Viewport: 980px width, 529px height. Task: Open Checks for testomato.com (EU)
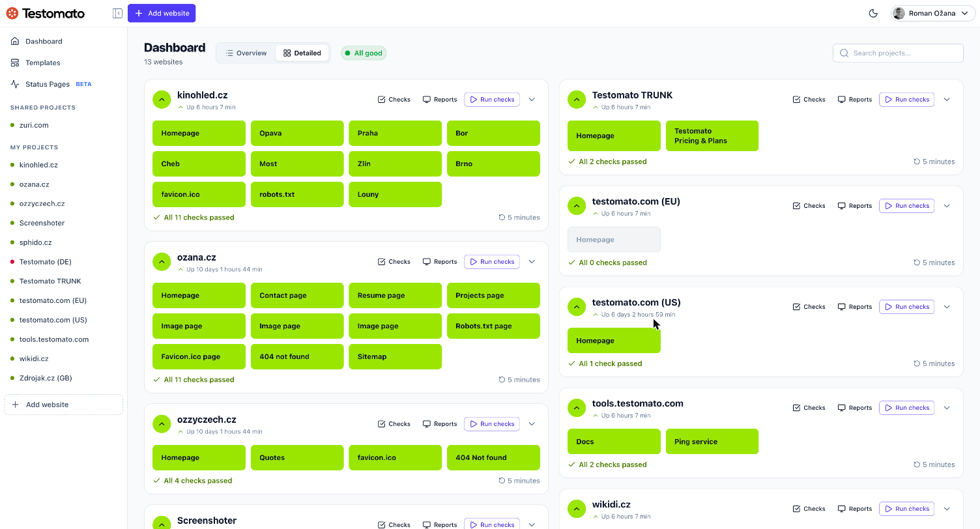[809, 206]
